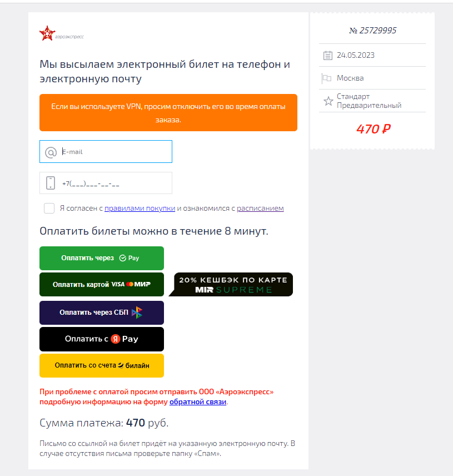Click the orange VPN warning banner
The height and width of the screenshot is (476, 453).
(x=168, y=113)
